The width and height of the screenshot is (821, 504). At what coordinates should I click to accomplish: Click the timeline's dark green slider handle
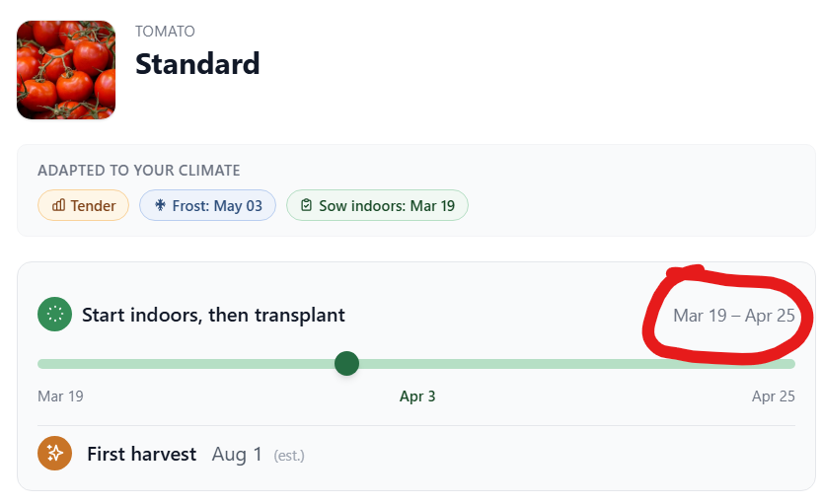[346, 364]
